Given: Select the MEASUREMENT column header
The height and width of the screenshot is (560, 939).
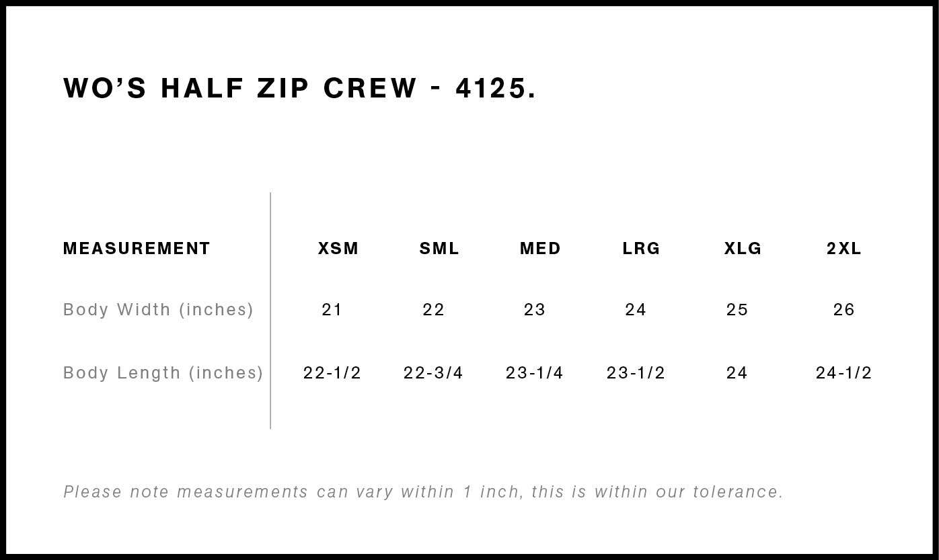Looking at the screenshot, I should (137, 249).
